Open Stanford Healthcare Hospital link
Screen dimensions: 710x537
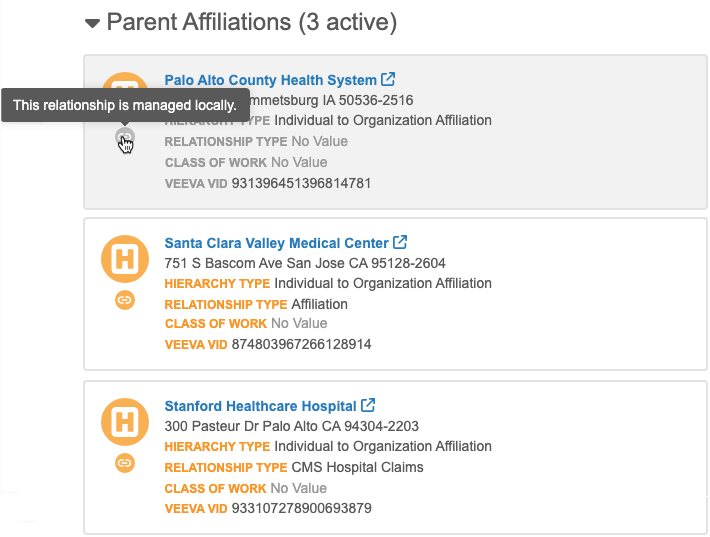[x=260, y=406]
